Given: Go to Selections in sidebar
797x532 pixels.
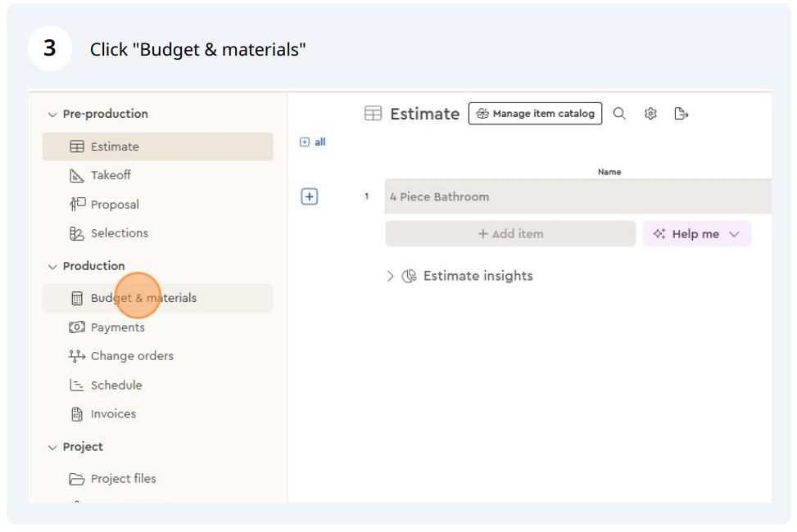Looking at the screenshot, I should (119, 233).
